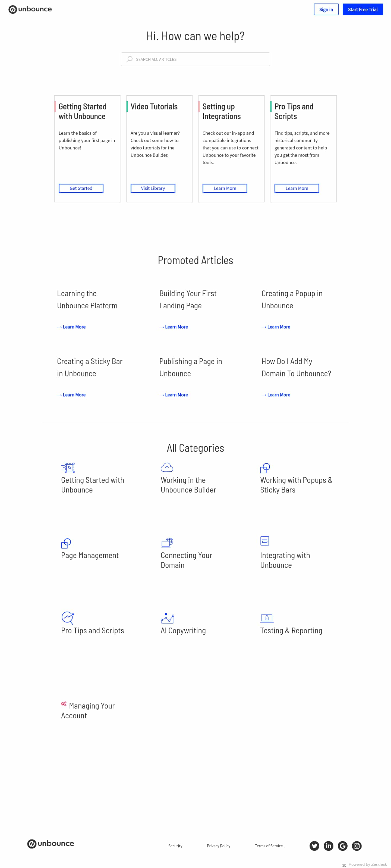The image size is (391, 868).
Task: Click the AI Copywriting graph icon
Action: coord(167,618)
